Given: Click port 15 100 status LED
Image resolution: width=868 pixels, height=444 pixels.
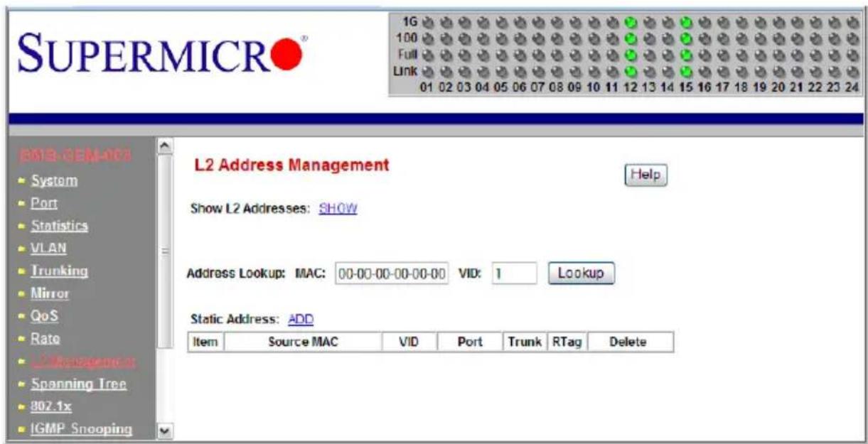Looking at the screenshot, I should [685, 38].
